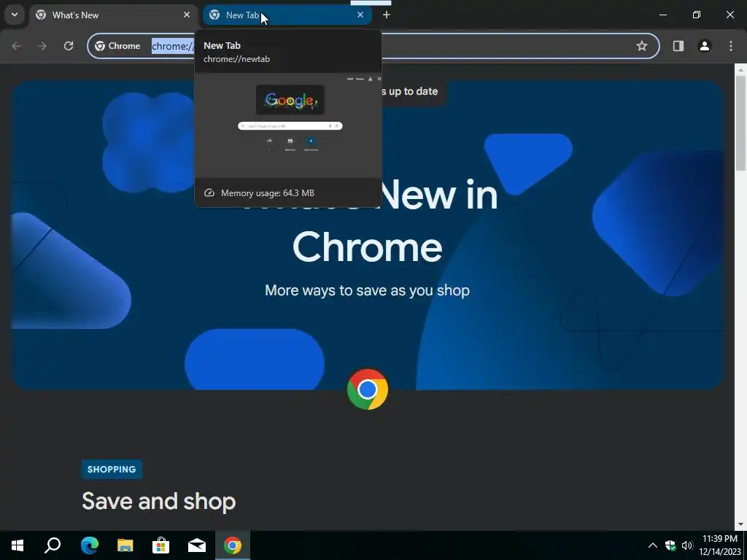747x560 pixels.
Task: Restore down the Chrome window
Action: (697, 15)
